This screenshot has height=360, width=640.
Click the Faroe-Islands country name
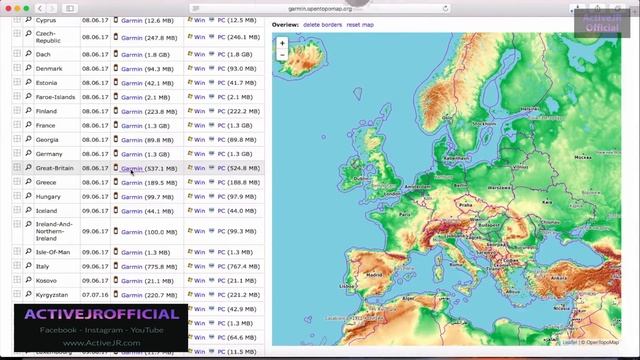pyautogui.click(x=56, y=97)
